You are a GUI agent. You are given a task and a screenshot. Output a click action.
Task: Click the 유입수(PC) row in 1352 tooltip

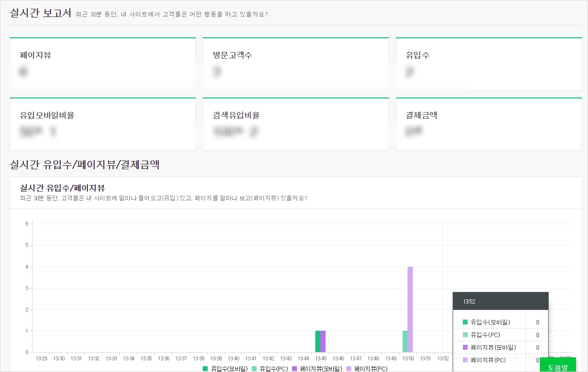pyautogui.click(x=501, y=335)
